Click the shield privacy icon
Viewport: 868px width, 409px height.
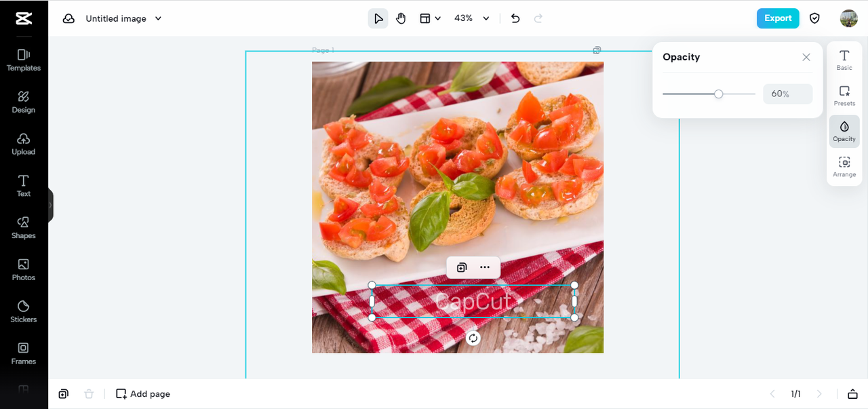815,18
